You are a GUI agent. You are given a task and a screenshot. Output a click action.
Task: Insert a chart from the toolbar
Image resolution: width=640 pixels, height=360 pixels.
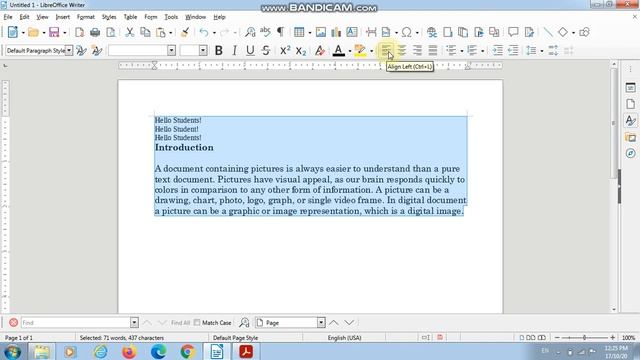336,32
